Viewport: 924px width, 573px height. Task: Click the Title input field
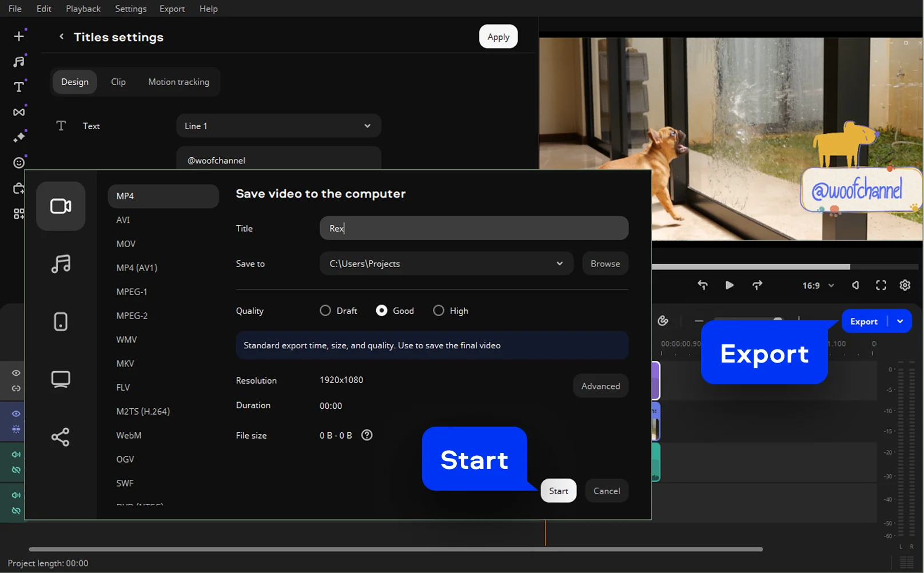coord(473,228)
